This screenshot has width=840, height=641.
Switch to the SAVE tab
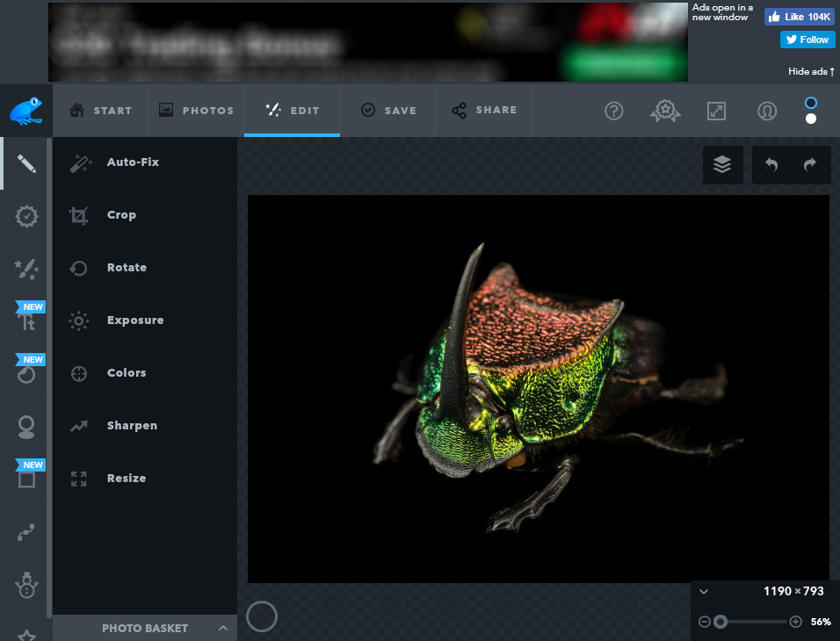[387, 110]
